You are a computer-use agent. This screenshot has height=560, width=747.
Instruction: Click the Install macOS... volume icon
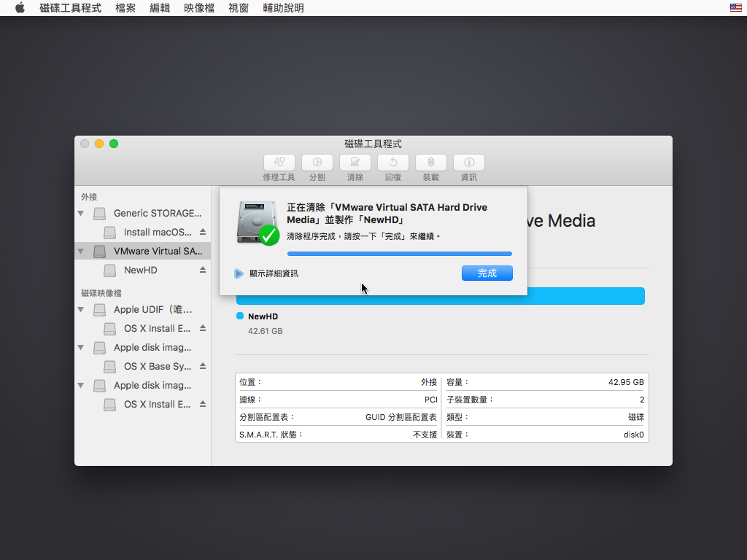point(109,233)
